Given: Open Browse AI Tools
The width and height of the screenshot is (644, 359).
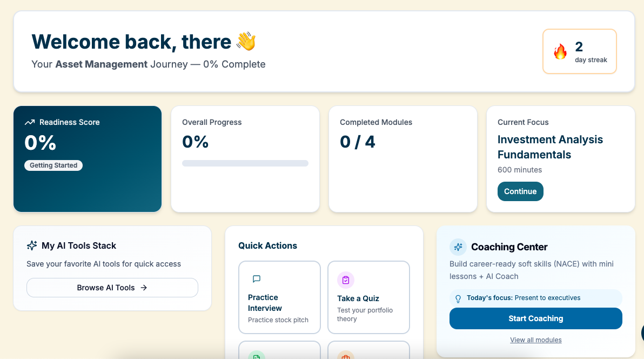Looking at the screenshot, I should coord(112,288).
